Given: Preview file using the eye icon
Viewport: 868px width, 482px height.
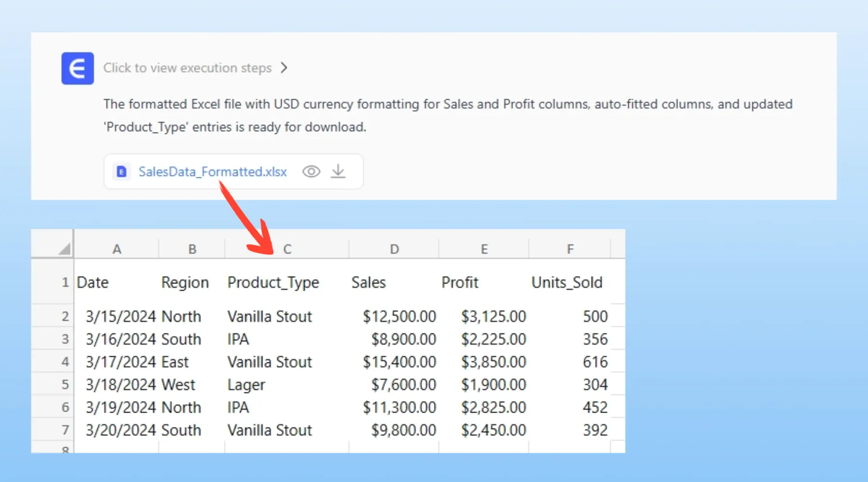Looking at the screenshot, I should (x=311, y=172).
